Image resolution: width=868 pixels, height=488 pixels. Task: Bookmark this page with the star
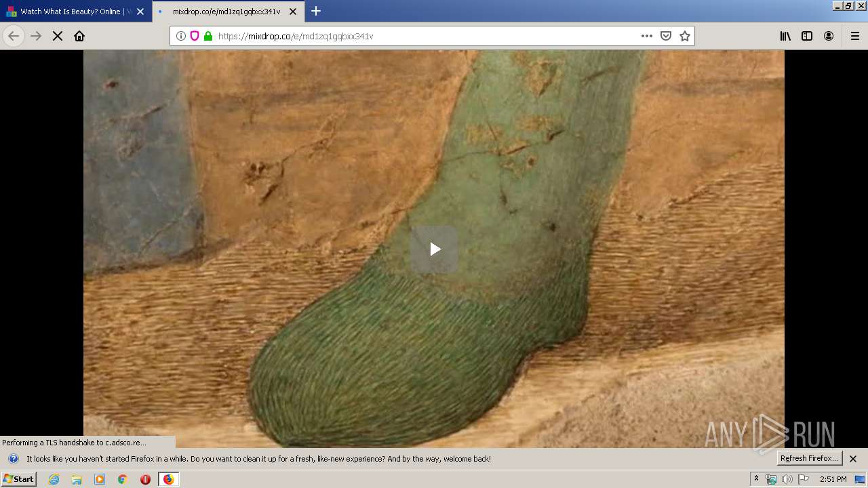pos(685,36)
